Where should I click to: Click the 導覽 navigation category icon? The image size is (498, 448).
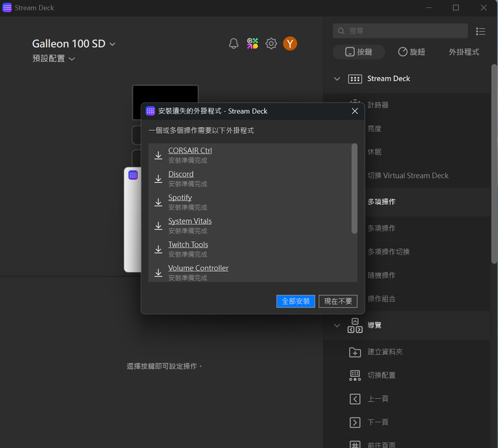[355, 325]
